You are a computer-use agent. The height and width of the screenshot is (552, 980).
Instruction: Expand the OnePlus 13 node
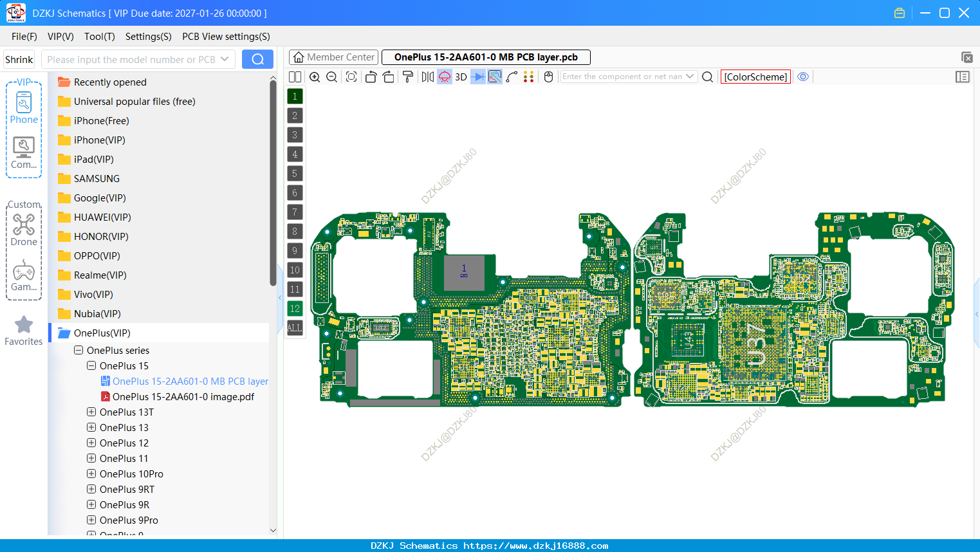coord(91,428)
